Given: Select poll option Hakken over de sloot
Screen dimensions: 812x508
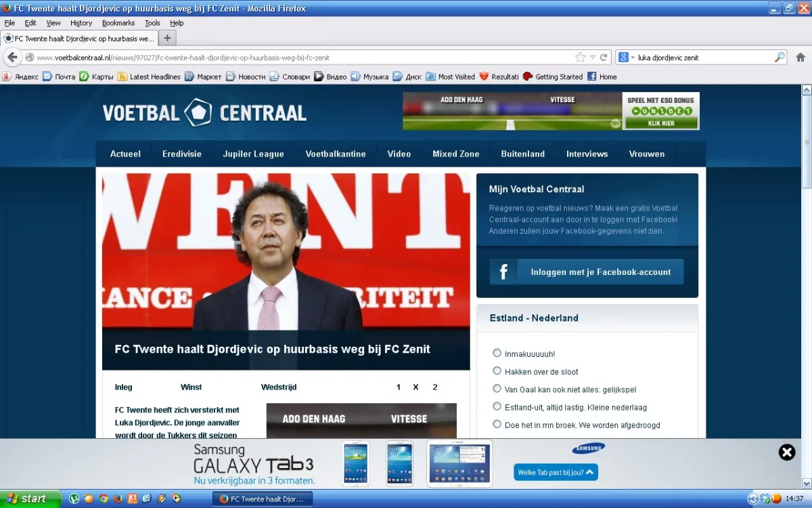Looking at the screenshot, I should click(497, 371).
